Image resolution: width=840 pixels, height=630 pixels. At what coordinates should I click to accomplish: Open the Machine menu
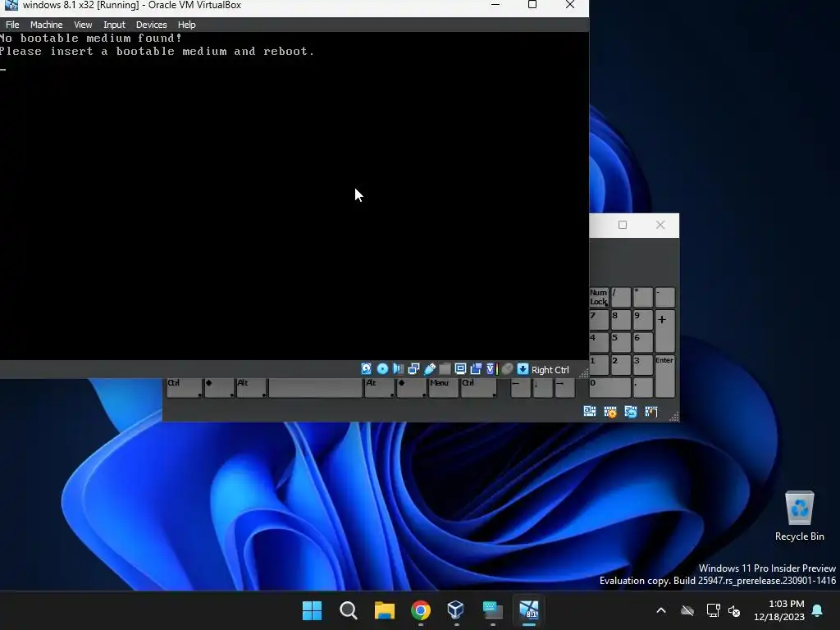pos(46,25)
